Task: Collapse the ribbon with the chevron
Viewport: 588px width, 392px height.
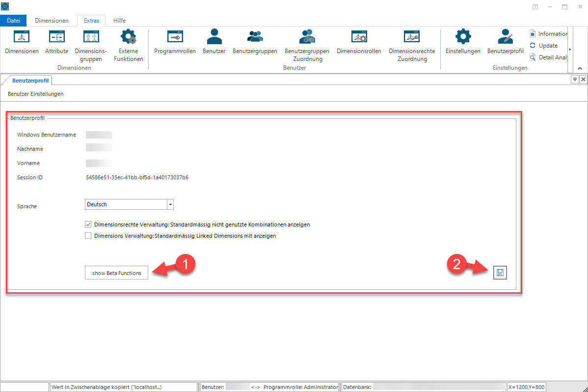Action: click(580, 68)
